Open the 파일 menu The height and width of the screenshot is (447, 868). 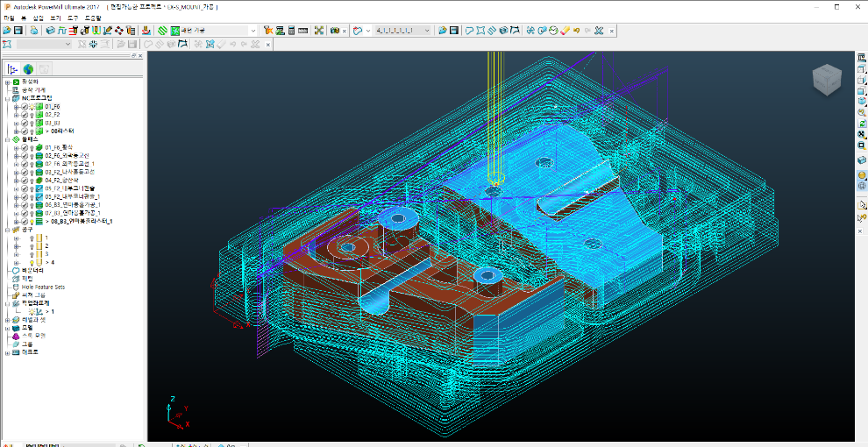9,18
